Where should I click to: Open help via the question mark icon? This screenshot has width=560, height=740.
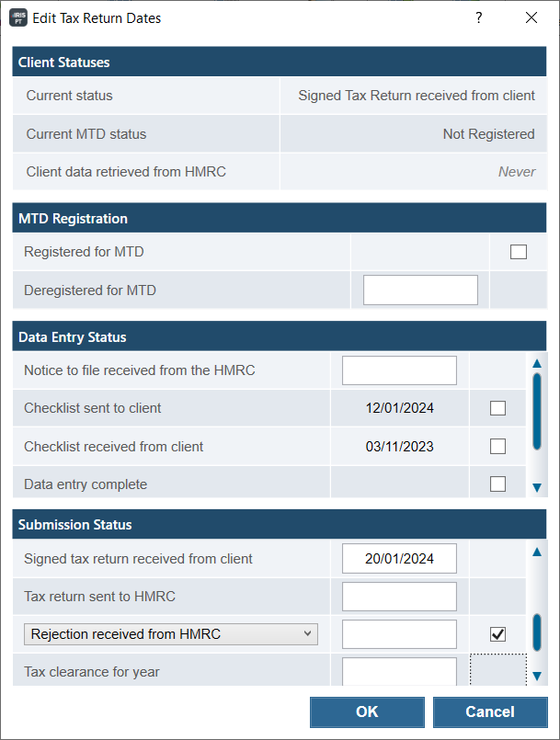pyautogui.click(x=479, y=18)
